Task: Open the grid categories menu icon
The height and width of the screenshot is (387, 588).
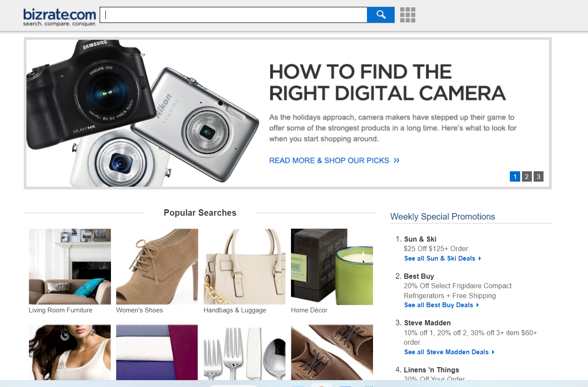Action: point(408,15)
